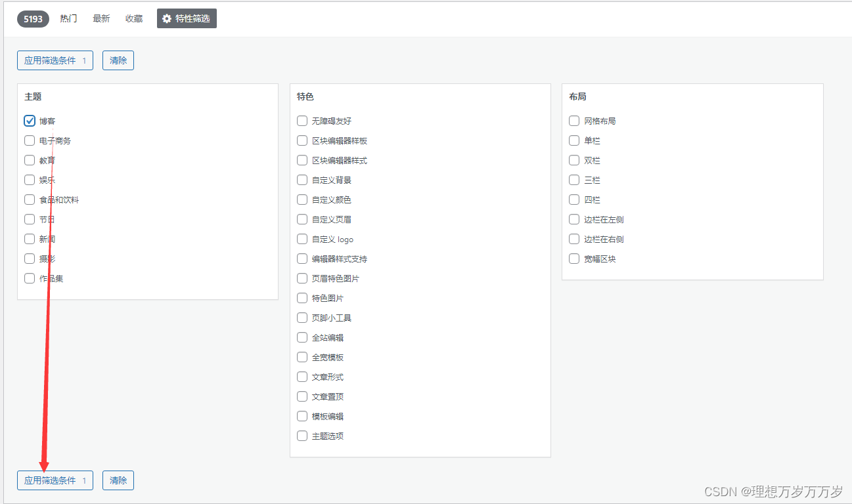Click the top 清除 button

pos(118,60)
